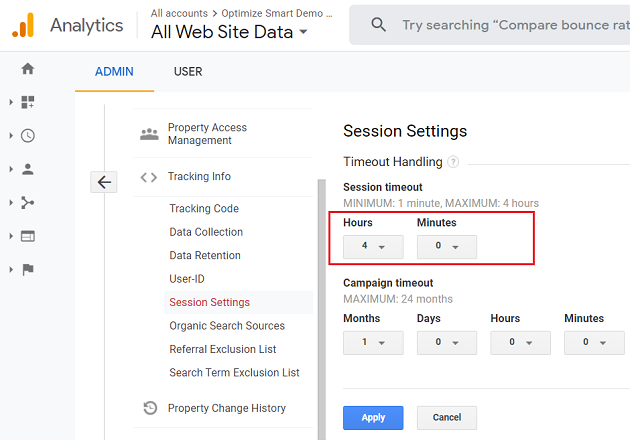This screenshot has height=440, width=630.
Task: Open the Acquisition icon in sidebar
Action: 28,203
